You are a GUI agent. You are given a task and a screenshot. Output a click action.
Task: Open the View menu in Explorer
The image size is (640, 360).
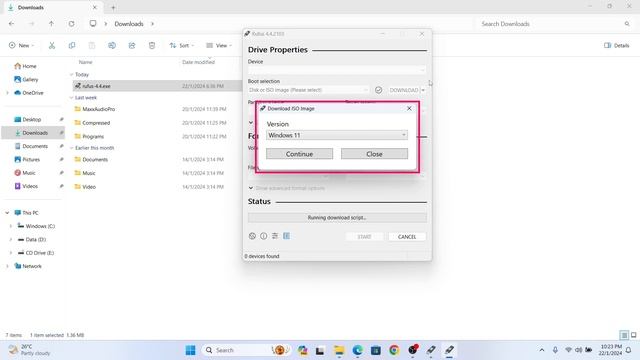219,45
